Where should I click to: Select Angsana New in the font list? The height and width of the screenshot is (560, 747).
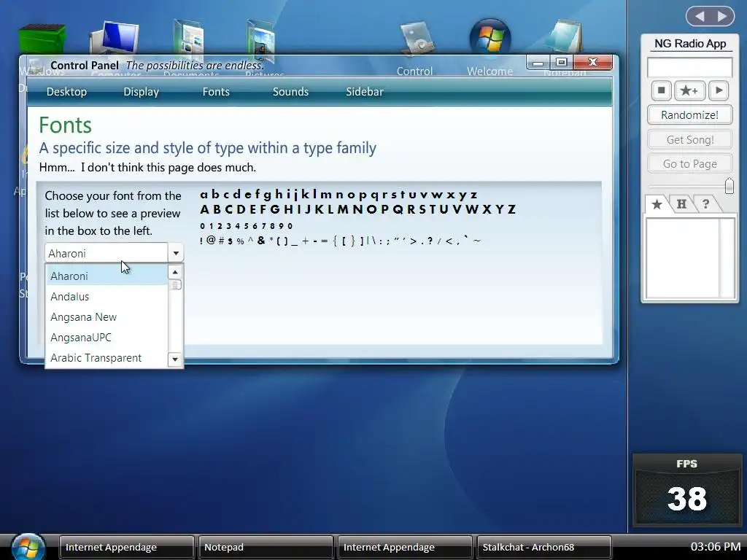click(x=107, y=317)
